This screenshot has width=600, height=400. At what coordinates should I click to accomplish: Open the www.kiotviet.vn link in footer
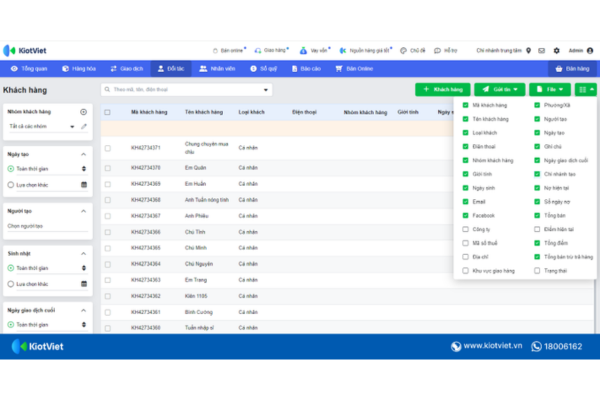coord(492,346)
